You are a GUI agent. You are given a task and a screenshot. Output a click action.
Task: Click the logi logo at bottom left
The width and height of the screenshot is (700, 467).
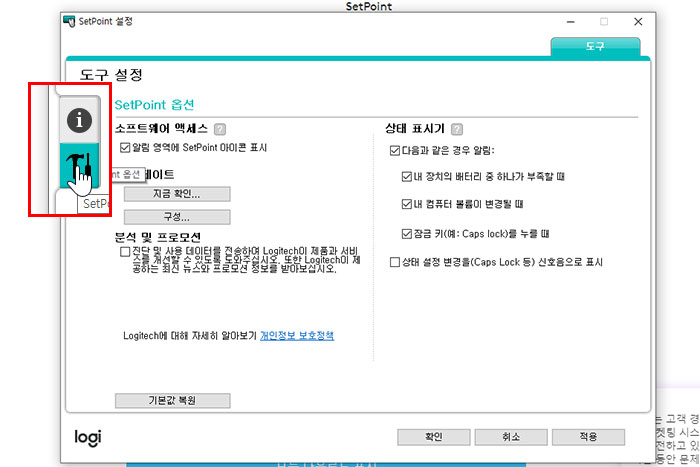click(x=88, y=438)
